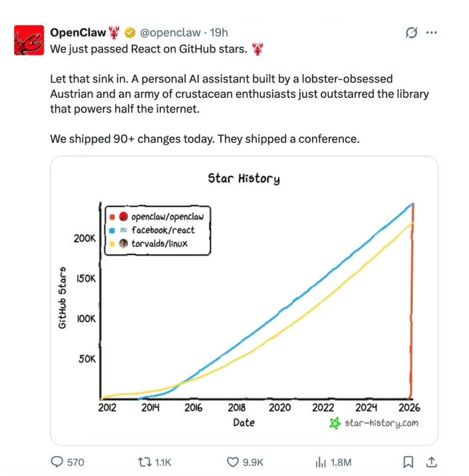Image resolution: width=469 pixels, height=476 pixels.
Task: Share the tweet via upload arrow icon
Action: click(431, 462)
